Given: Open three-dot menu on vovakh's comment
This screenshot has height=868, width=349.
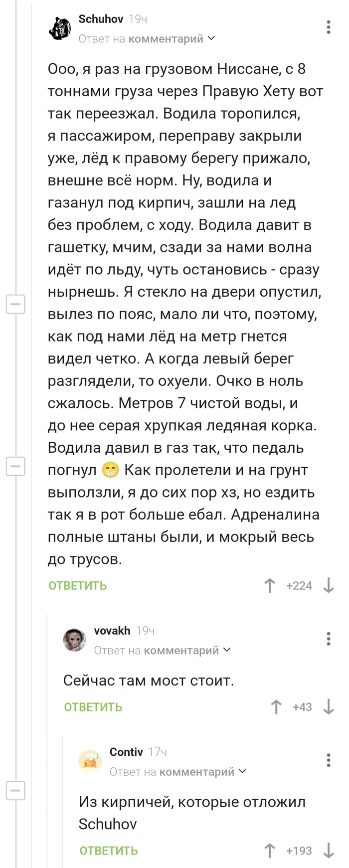Looking at the screenshot, I should click(328, 639).
